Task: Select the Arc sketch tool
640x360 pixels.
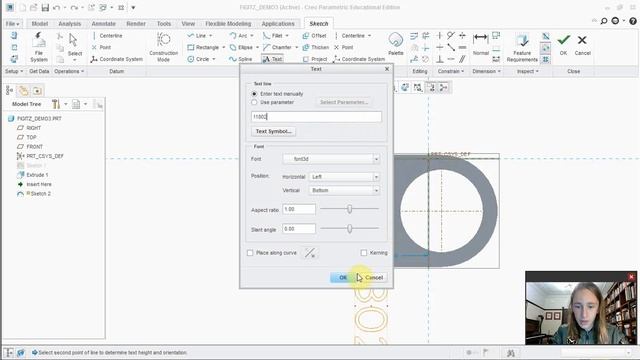Action: [238, 36]
